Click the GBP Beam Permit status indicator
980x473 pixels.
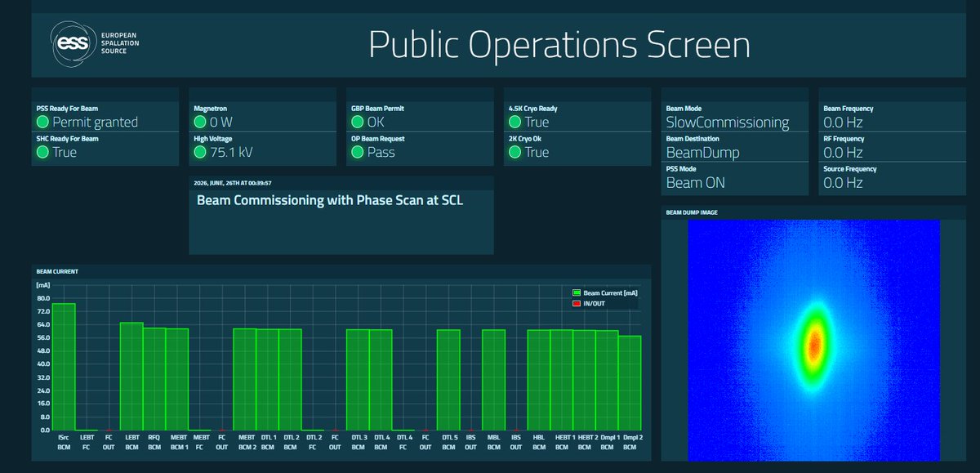tap(357, 123)
